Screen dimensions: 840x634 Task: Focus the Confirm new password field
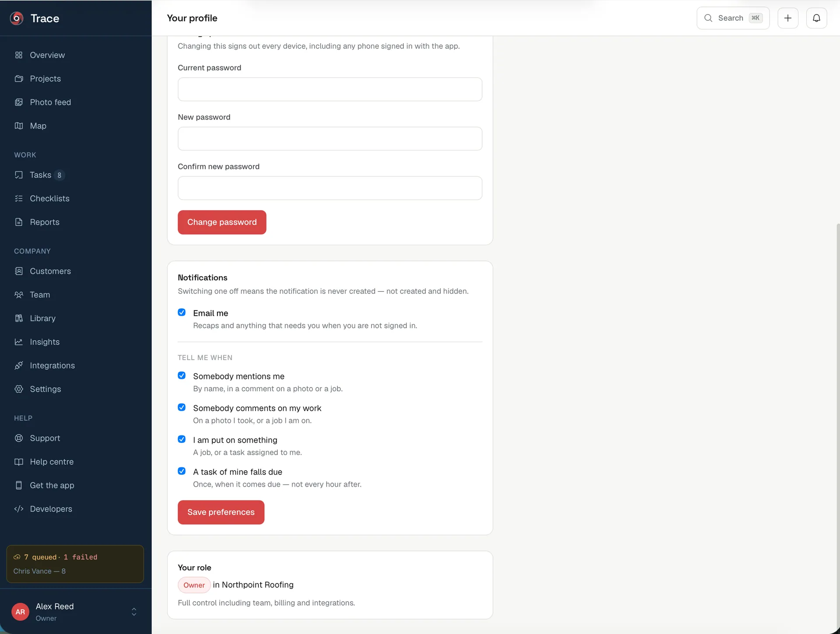click(x=330, y=188)
